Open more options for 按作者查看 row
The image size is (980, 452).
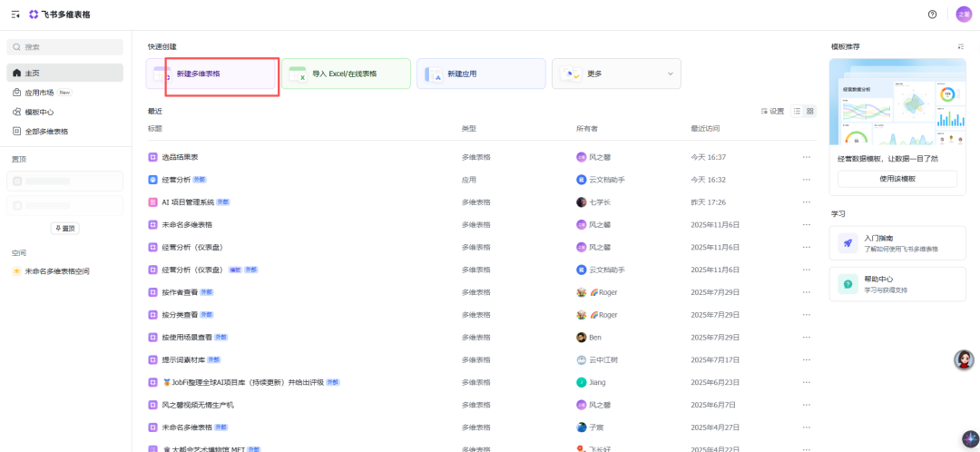[807, 292]
